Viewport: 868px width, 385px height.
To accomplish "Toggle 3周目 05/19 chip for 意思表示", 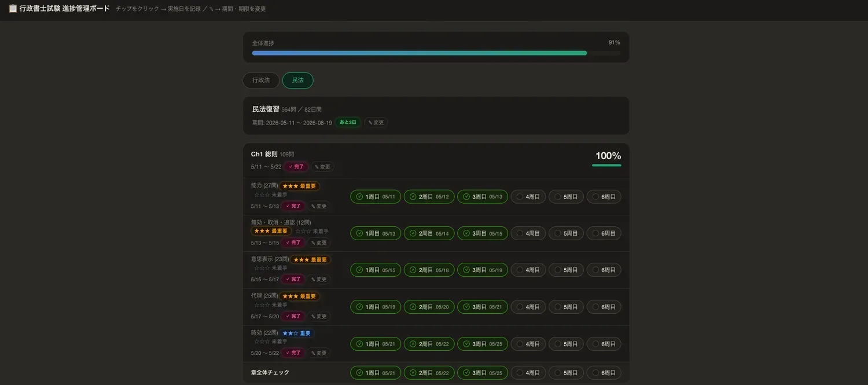I will tap(483, 270).
